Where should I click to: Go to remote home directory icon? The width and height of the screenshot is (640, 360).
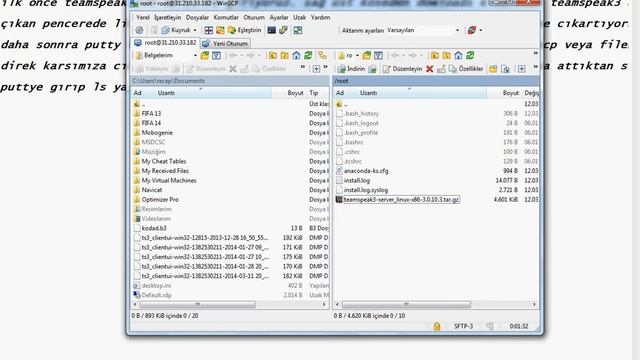[x=458, y=56]
